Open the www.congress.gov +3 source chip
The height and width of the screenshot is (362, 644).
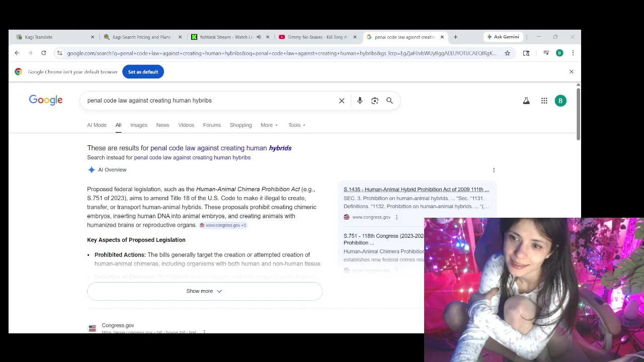click(x=223, y=225)
